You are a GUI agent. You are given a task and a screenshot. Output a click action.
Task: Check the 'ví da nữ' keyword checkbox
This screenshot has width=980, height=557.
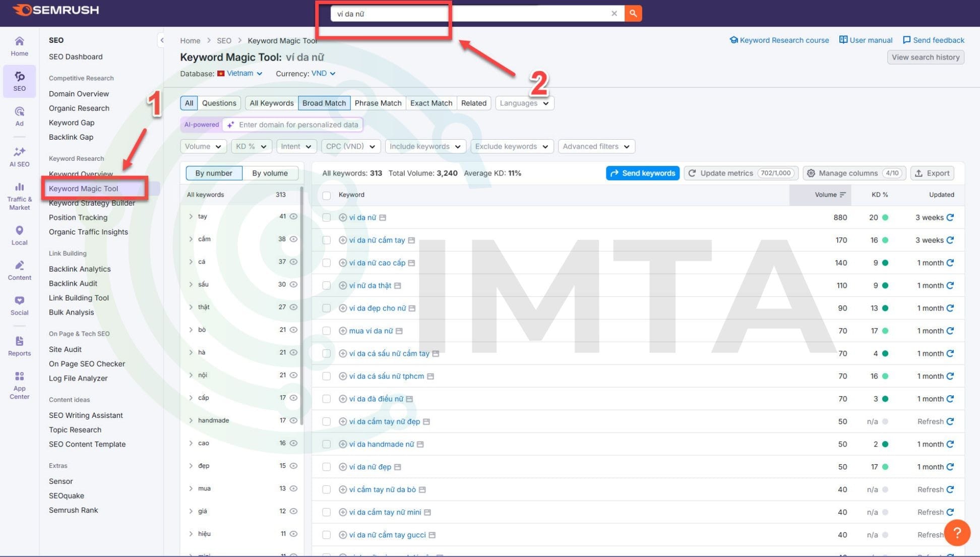[x=326, y=217]
